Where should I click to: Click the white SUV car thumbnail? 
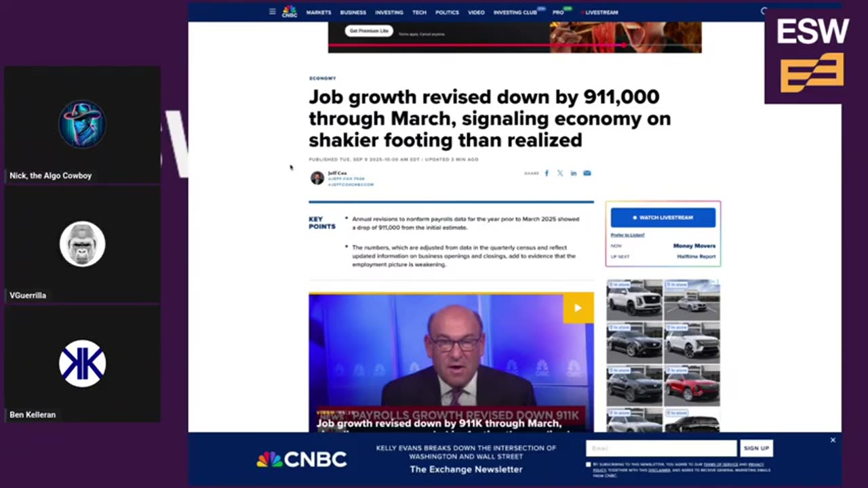pos(634,299)
